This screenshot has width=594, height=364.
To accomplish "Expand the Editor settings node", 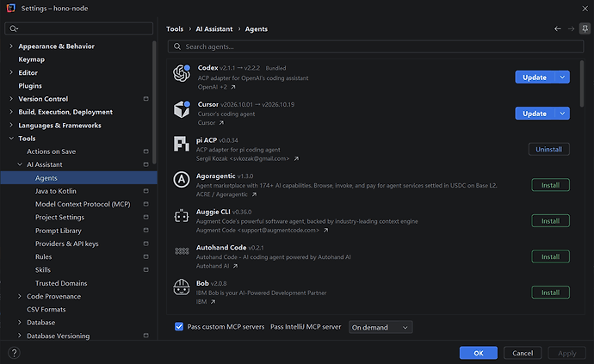I will [x=11, y=72].
